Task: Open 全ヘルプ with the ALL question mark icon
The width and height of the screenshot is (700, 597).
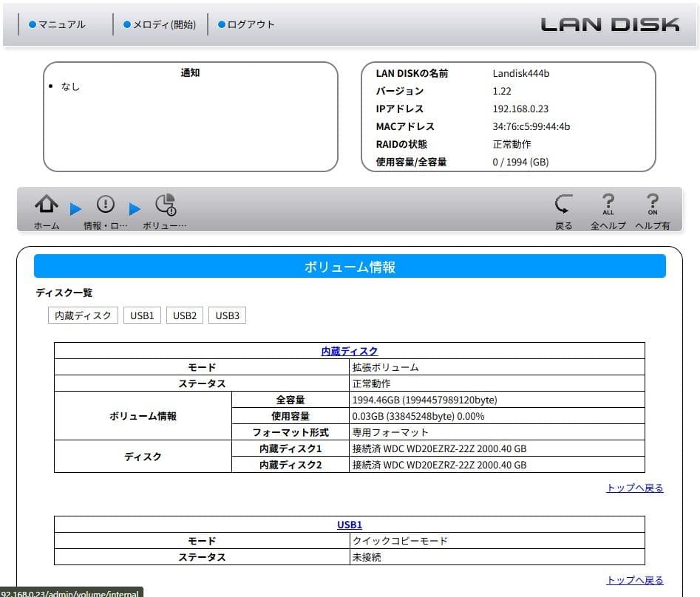Action: (608, 205)
